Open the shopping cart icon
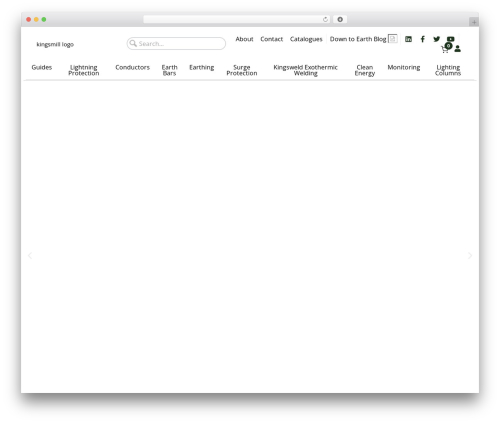 click(x=445, y=50)
